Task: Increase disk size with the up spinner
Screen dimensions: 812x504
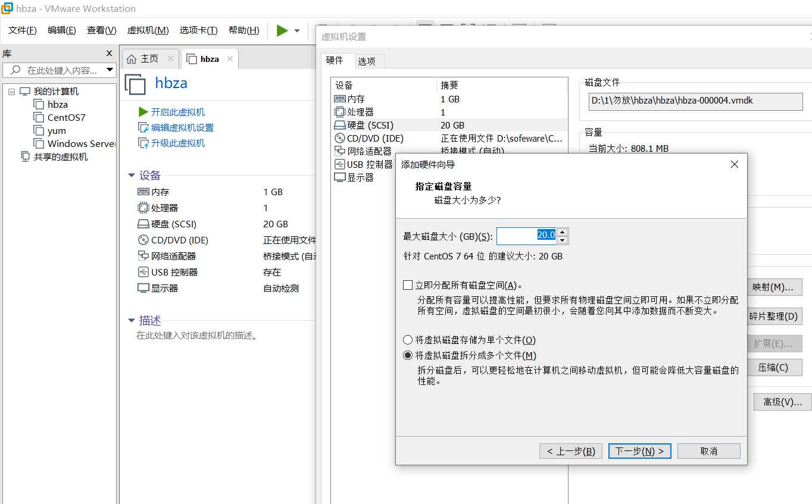Action: click(x=563, y=231)
